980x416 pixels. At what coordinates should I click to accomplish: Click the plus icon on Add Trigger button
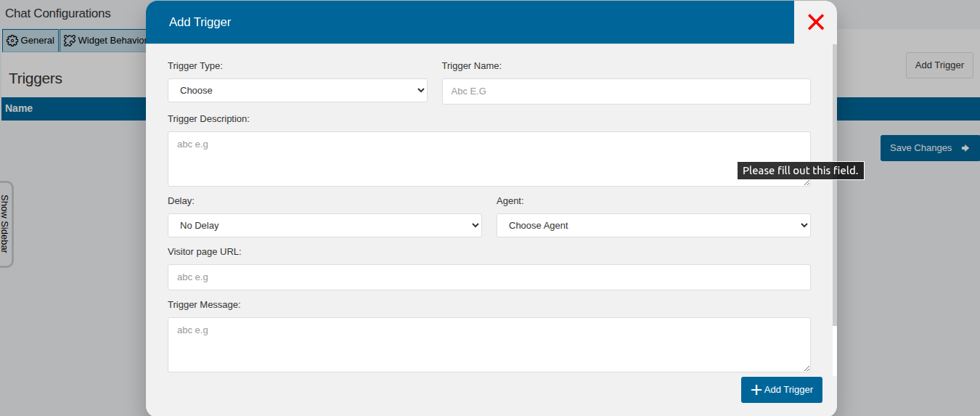pyautogui.click(x=756, y=390)
